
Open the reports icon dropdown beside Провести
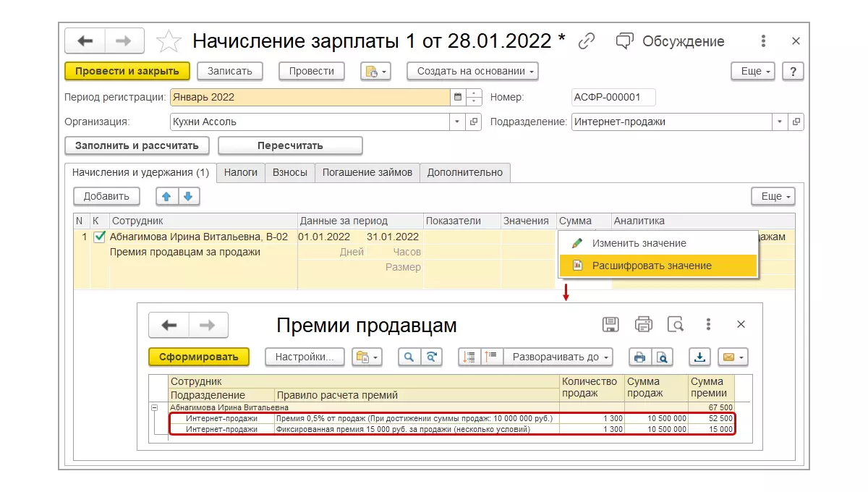(x=377, y=71)
